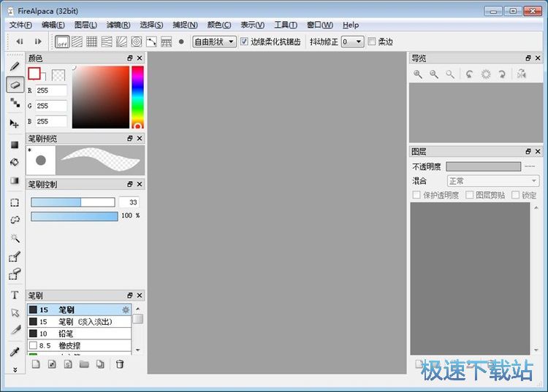The width and height of the screenshot is (548, 392).
Task: Click the zoom in icon in navigator
Action: [418, 74]
